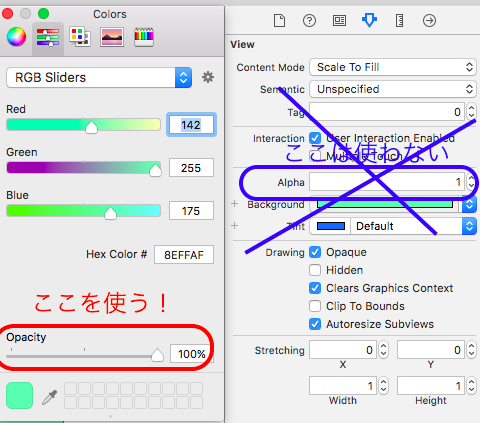480x423 pixels.
Task: Open the color wheel picker tab
Action: 16,37
